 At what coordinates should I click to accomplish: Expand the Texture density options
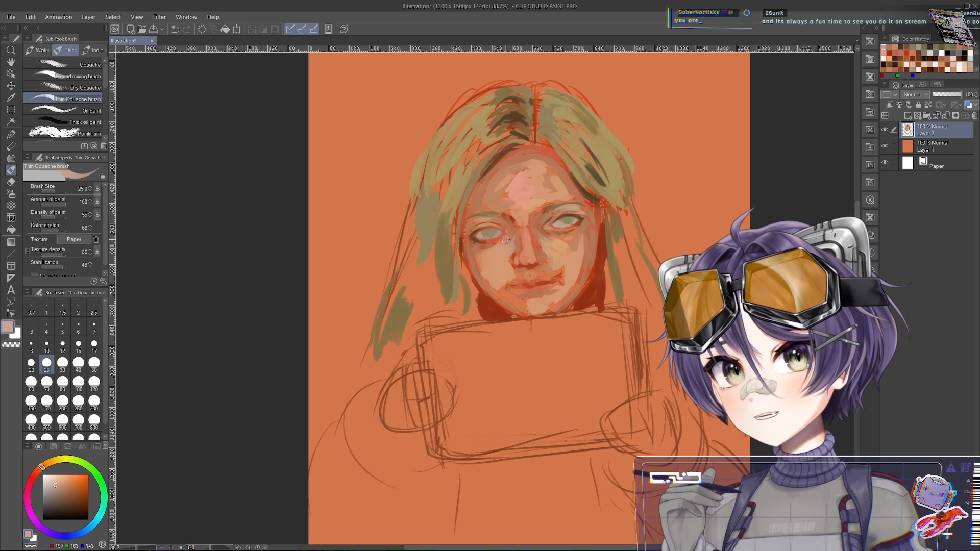[x=28, y=251]
